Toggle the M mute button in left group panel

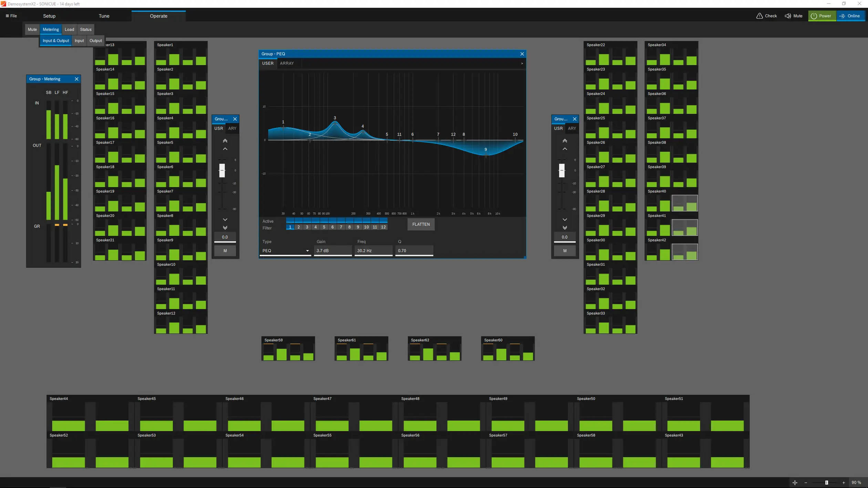225,251
